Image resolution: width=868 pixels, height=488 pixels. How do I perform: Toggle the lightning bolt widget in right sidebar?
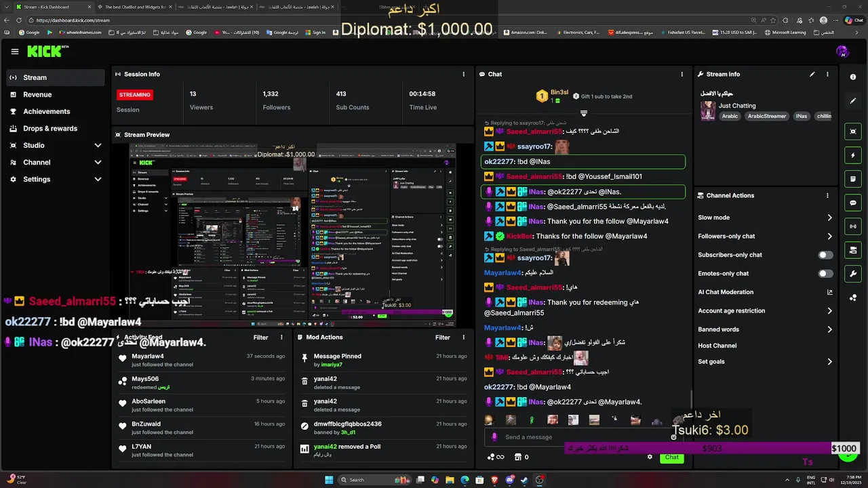click(x=853, y=155)
